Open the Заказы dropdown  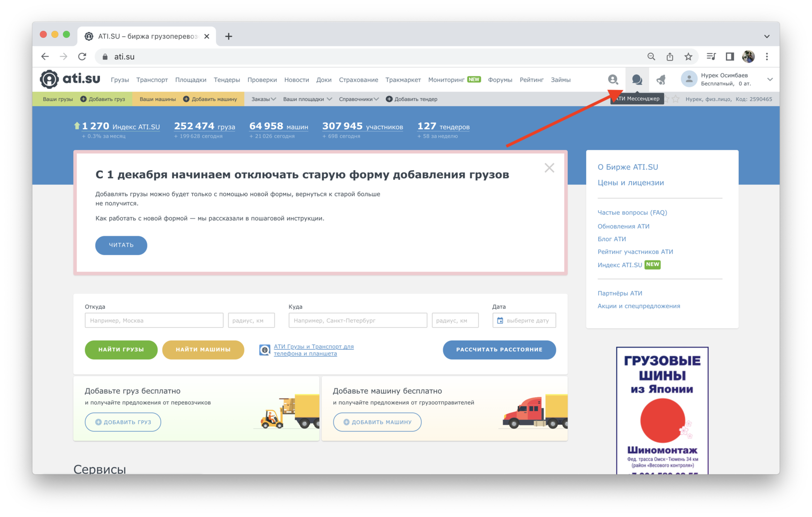pyautogui.click(x=263, y=99)
